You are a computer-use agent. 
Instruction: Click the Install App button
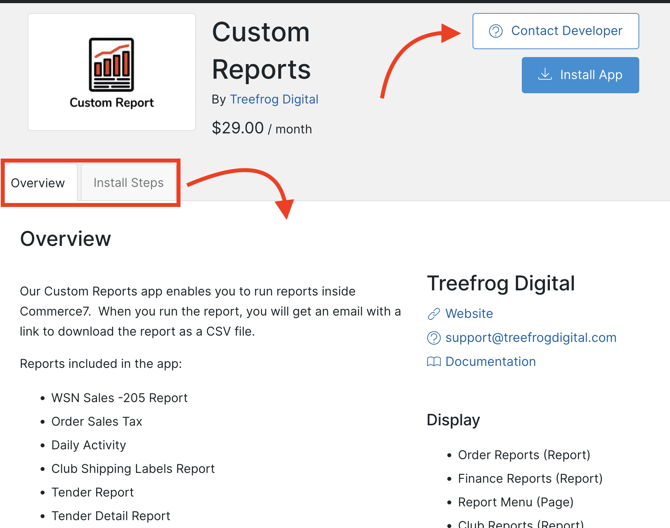(x=580, y=75)
